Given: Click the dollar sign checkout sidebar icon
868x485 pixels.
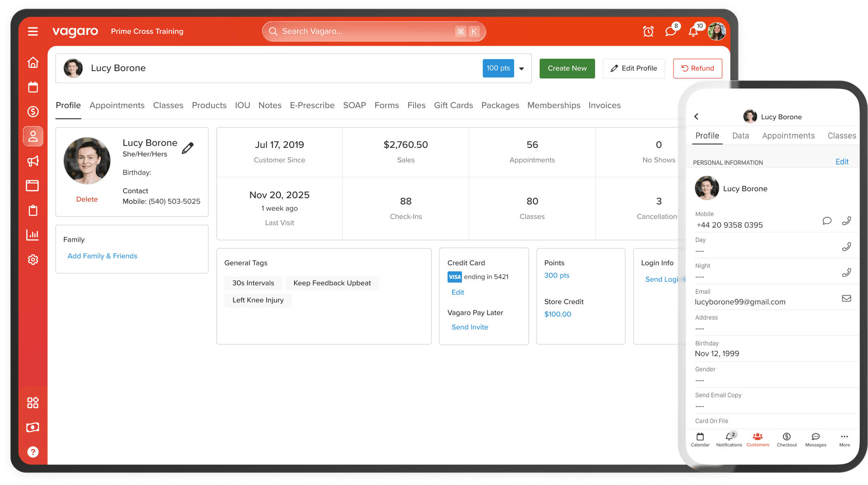Looking at the screenshot, I should coord(33,112).
